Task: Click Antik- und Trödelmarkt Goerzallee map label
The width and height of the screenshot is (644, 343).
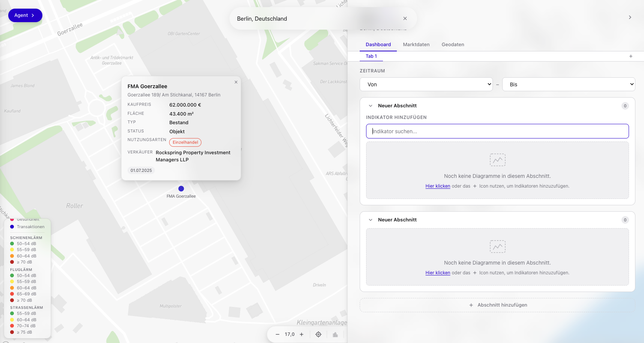Action: point(112,60)
